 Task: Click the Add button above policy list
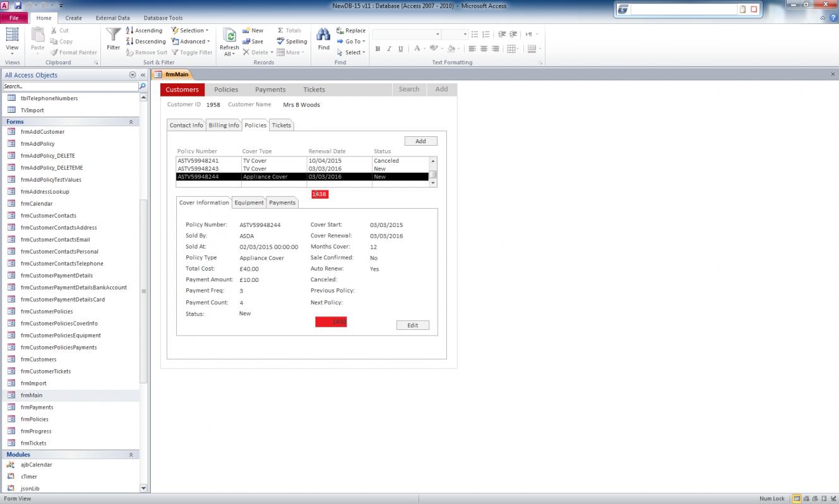coord(420,141)
